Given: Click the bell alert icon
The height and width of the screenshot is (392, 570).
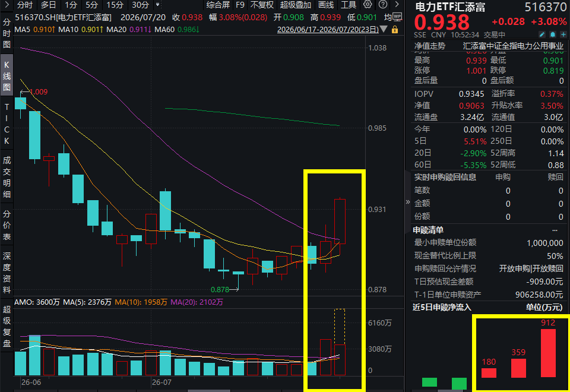Looking at the screenshot, I should pos(553,34).
